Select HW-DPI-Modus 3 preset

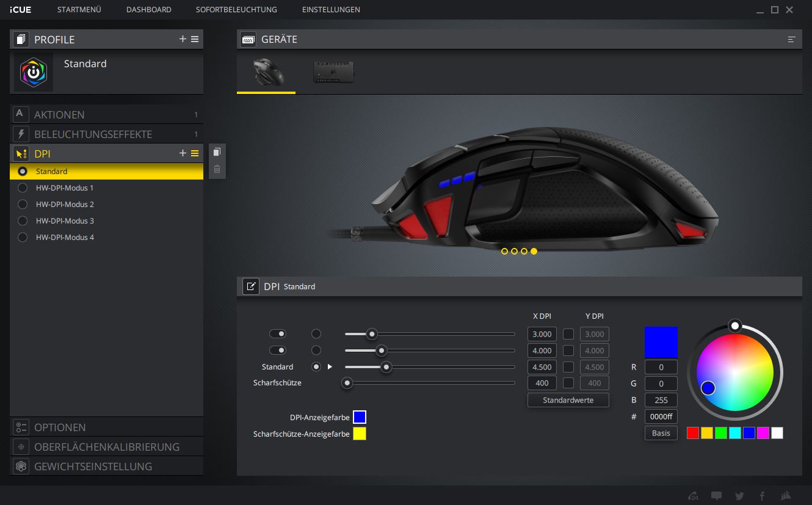tap(106, 221)
